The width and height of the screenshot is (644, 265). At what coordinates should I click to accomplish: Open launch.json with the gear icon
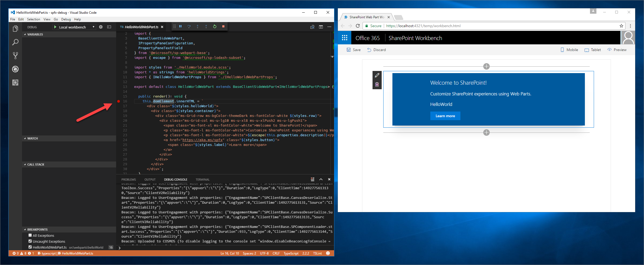point(101,27)
